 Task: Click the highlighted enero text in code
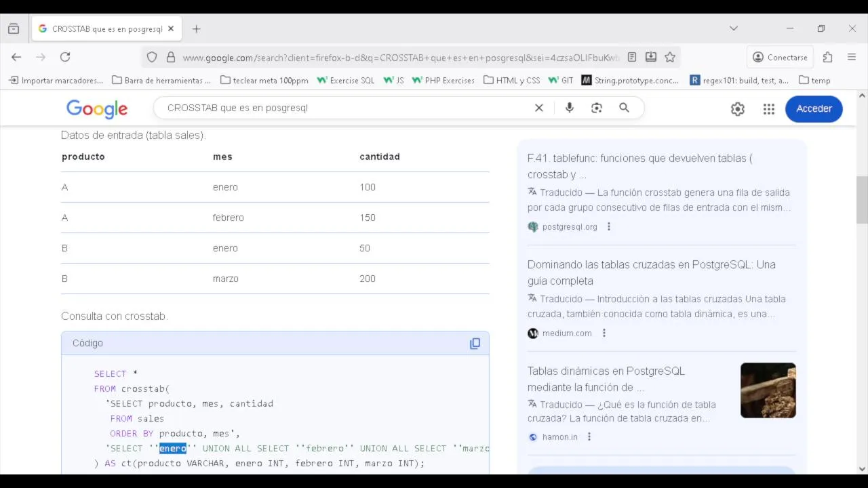coord(172,448)
